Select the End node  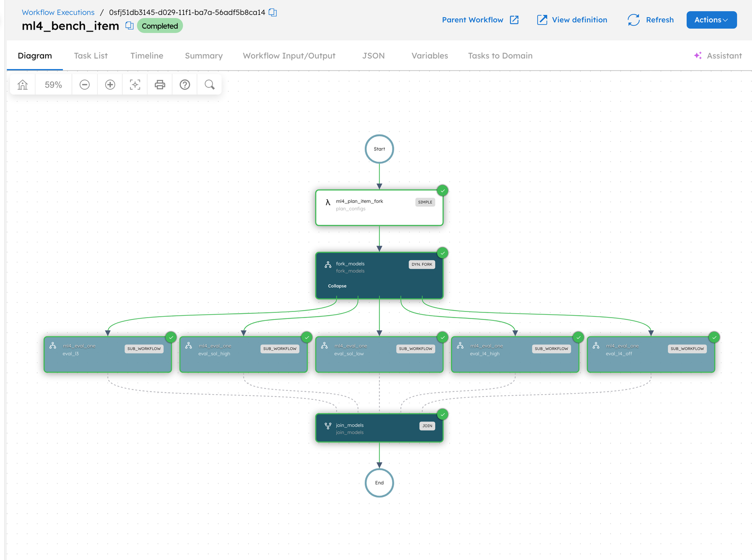[379, 483]
